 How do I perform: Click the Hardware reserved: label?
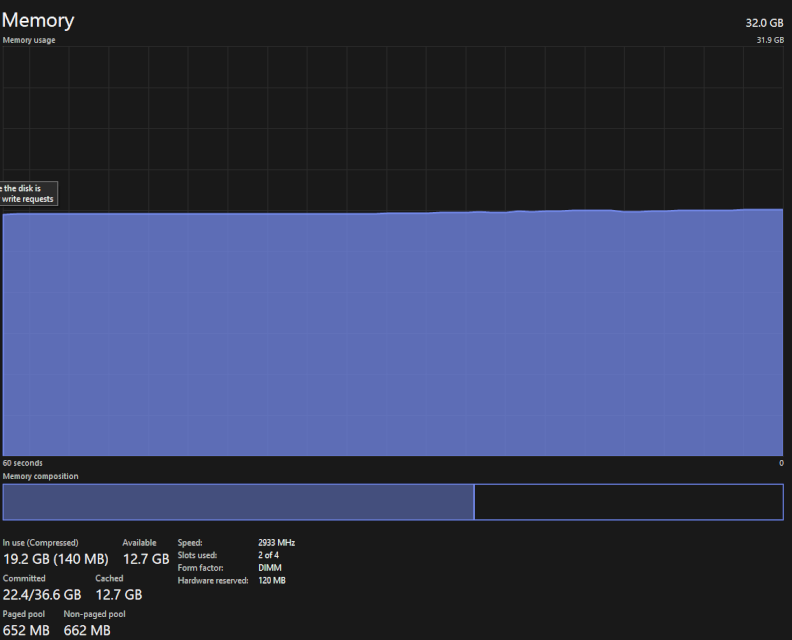click(213, 580)
